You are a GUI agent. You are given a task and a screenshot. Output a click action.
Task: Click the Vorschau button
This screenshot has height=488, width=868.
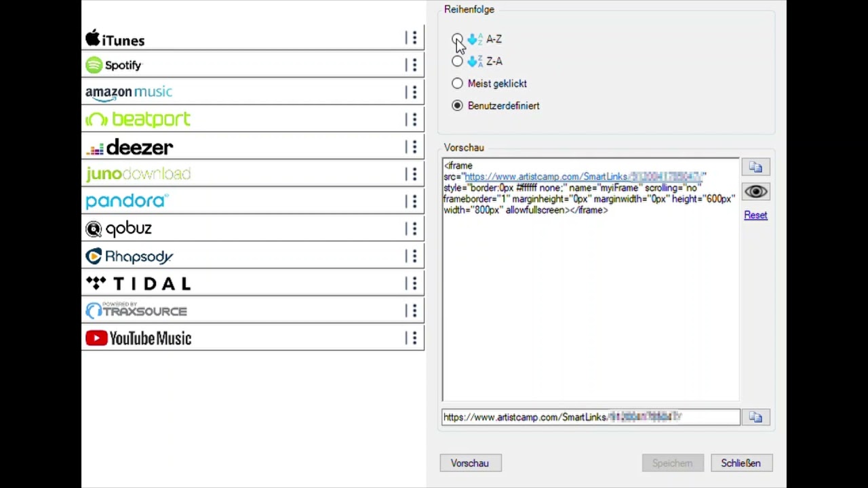(469, 463)
